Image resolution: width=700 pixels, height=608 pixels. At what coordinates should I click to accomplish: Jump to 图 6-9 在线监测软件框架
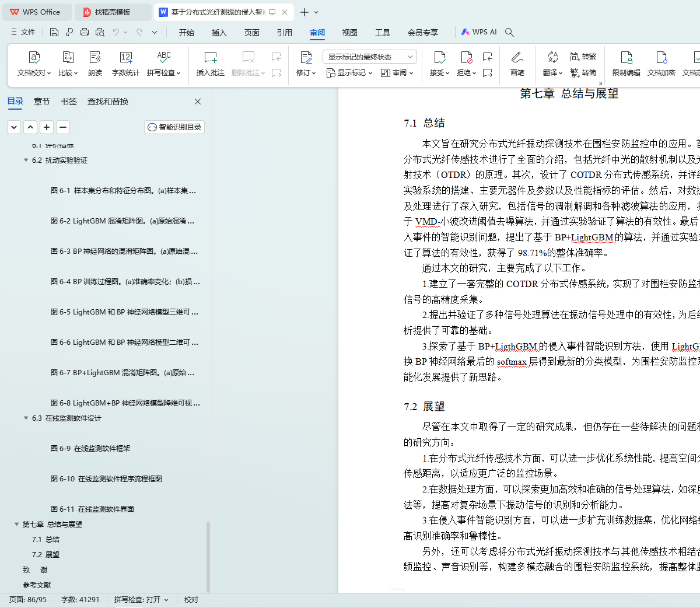(90, 448)
